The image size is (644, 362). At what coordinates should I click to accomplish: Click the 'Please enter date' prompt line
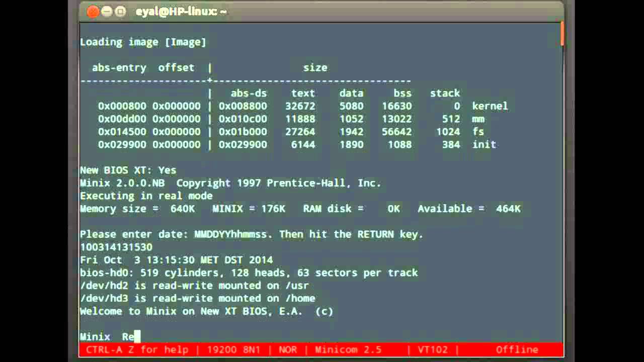click(252, 234)
